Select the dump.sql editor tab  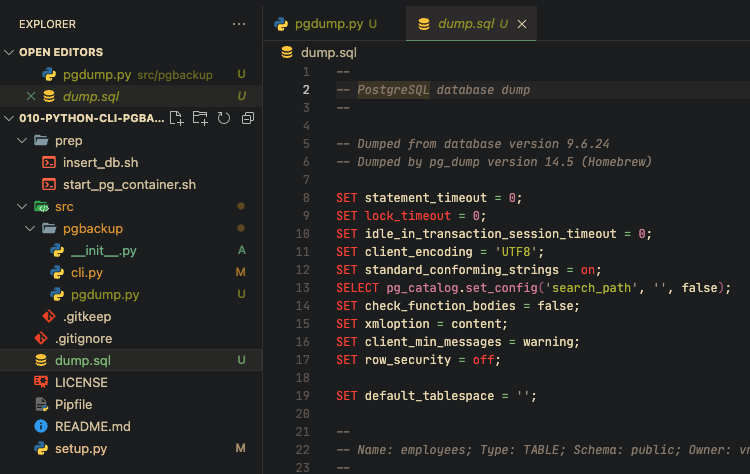pos(465,23)
